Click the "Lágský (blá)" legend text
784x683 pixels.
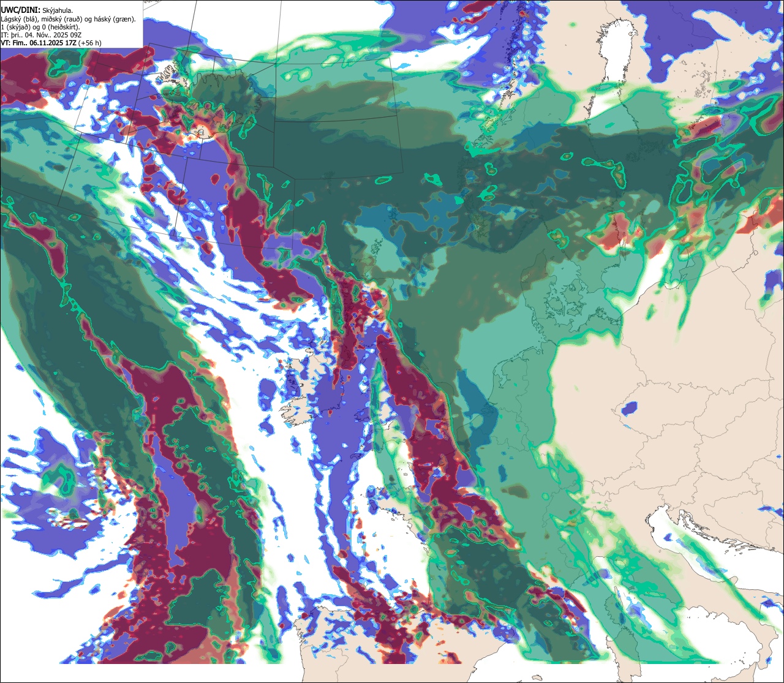[x=18, y=20]
